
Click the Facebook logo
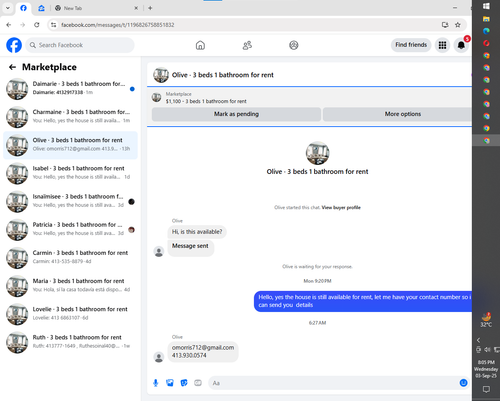(14, 45)
